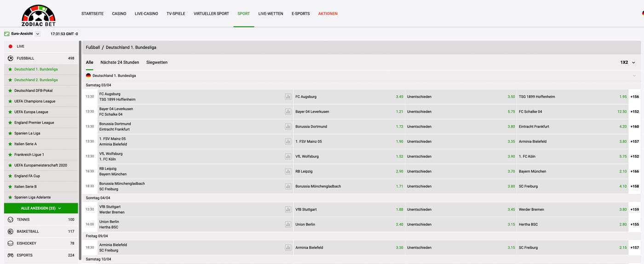
Task: Show +159 more markets for Stuttgart match
Action: 635,209
